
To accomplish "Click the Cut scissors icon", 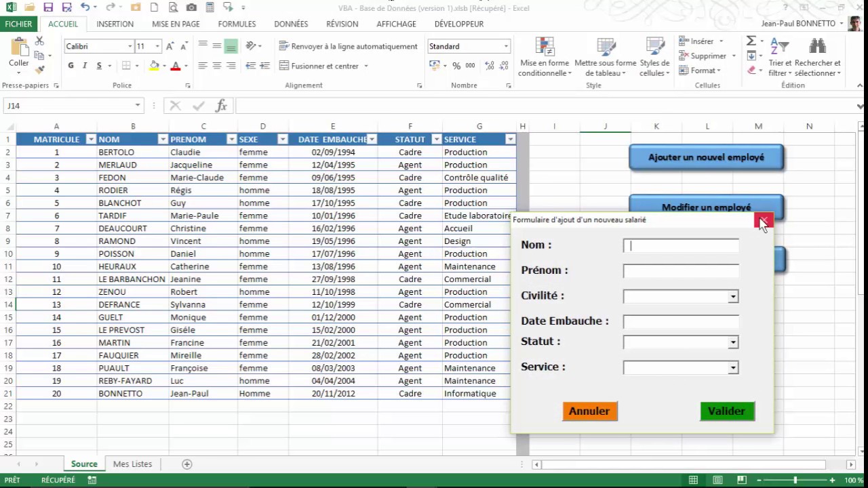I will click(x=39, y=41).
